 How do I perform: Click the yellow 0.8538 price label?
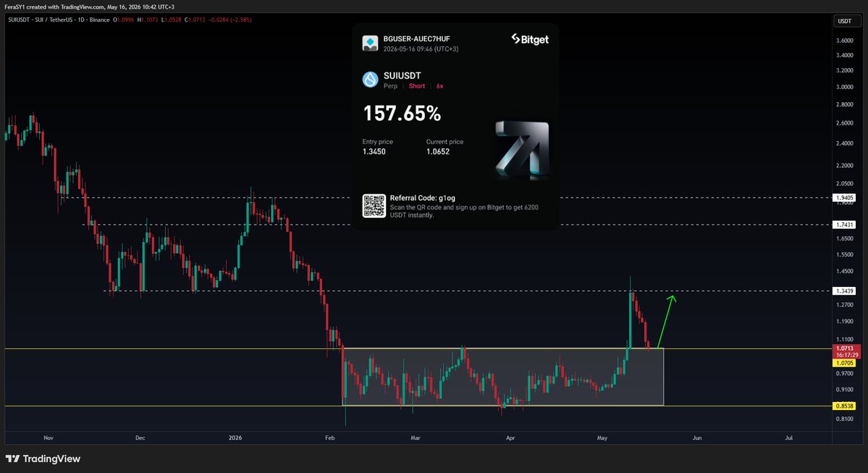point(844,406)
